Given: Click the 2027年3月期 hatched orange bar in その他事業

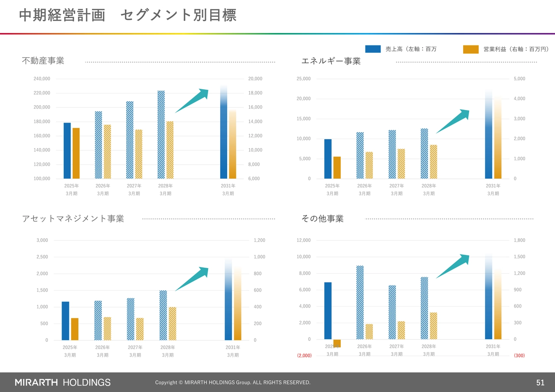Looking at the screenshot, I should (x=402, y=330).
